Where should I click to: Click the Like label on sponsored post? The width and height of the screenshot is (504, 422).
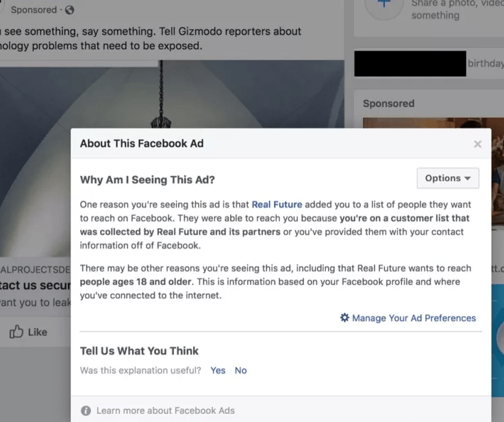[37, 332]
